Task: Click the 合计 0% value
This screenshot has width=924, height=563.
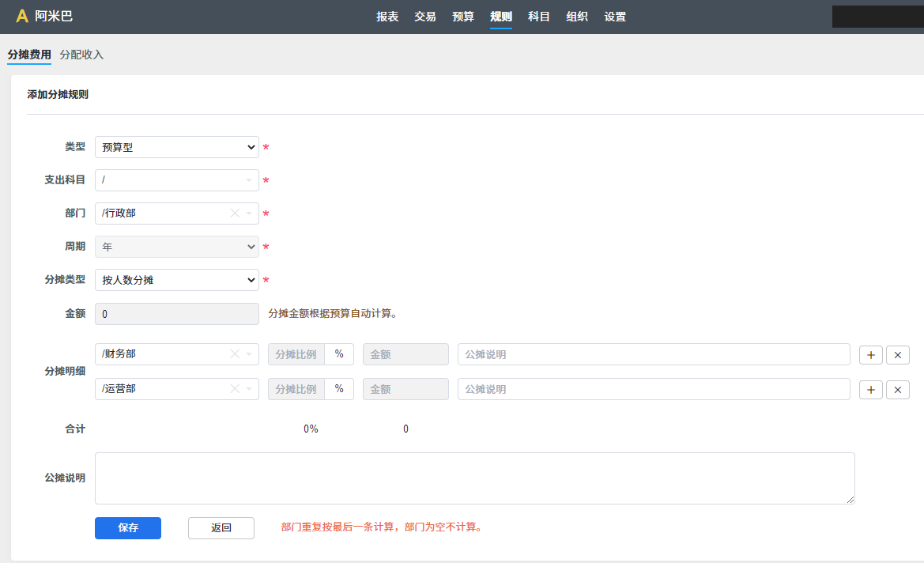Action: coord(311,429)
